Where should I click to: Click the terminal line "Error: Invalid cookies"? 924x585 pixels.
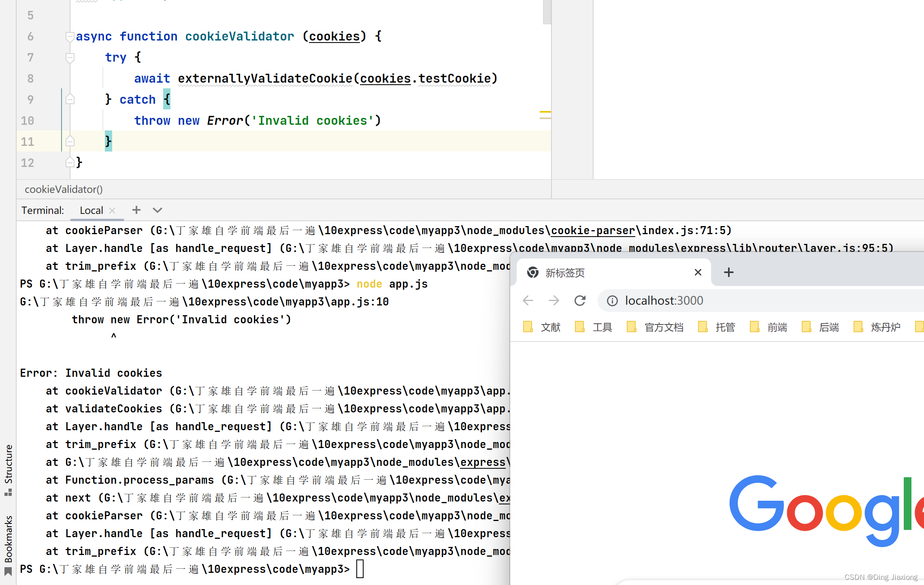pos(91,373)
